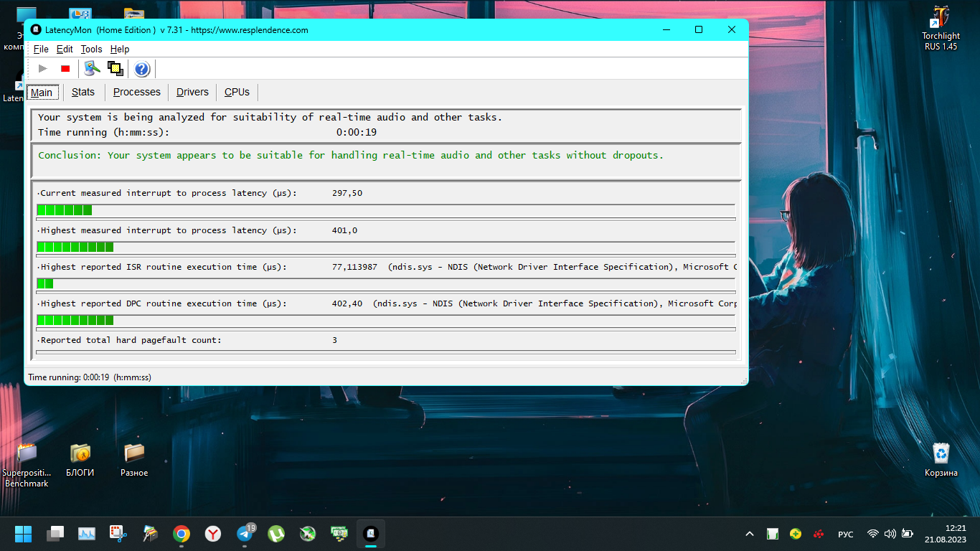Open the computer-with-pencil toolbar icon

[x=92, y=68]
